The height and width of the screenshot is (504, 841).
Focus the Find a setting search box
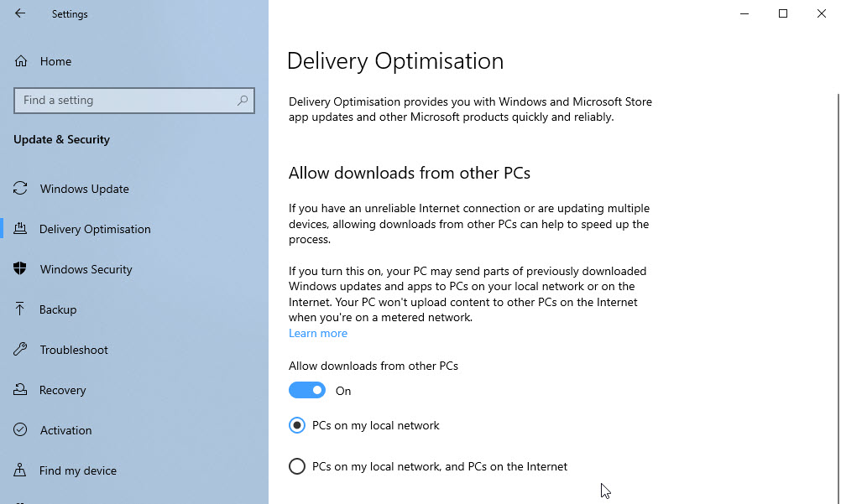point(134,101)
